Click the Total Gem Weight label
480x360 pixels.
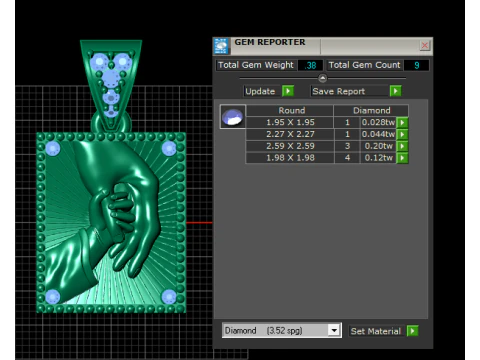[x=256, y=65]
